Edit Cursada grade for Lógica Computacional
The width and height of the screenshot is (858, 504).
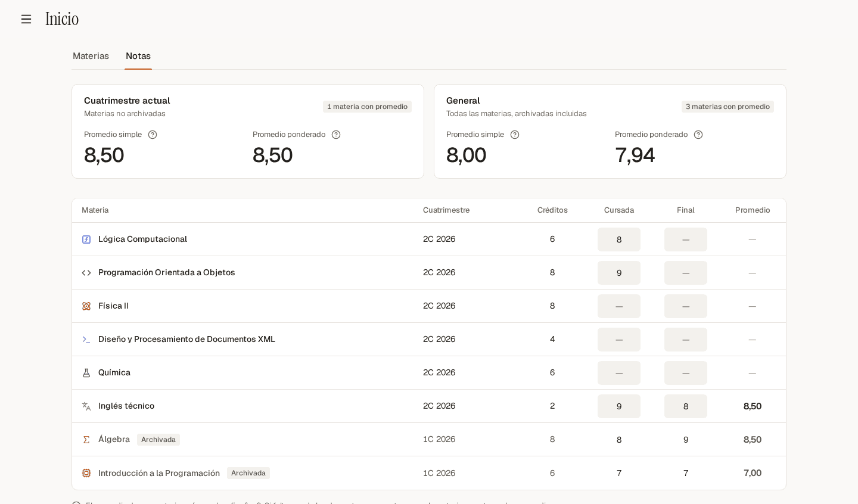619,239
